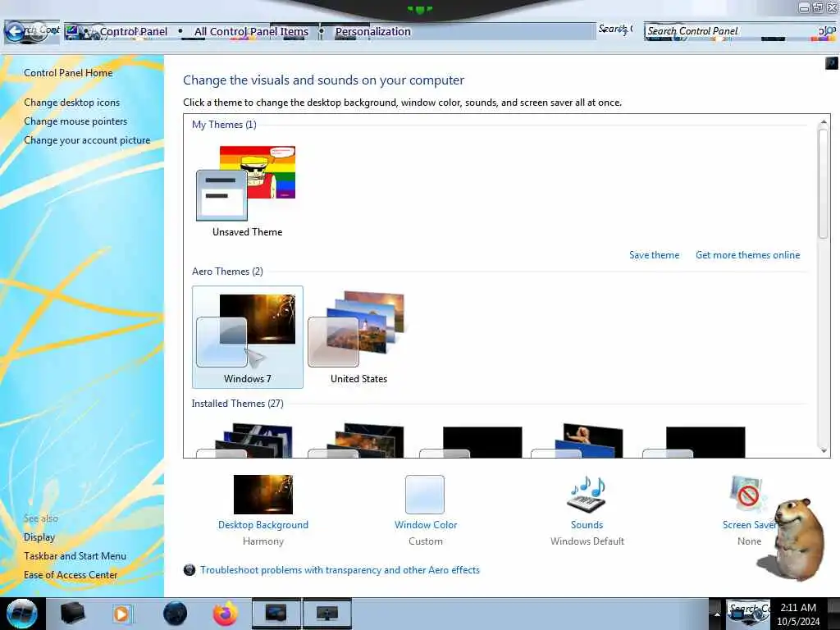The image size is (840, 630).
Task: Launch the media player taskbar icon
Action: click(121, 614)
